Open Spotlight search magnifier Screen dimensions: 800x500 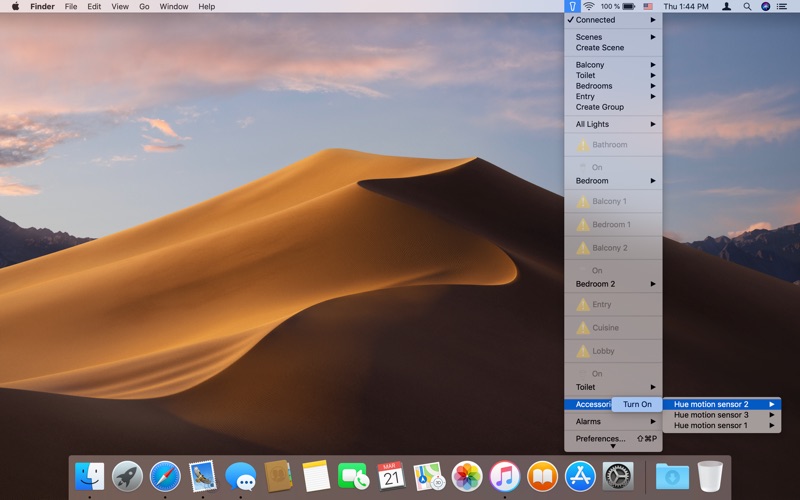[746, 6]
